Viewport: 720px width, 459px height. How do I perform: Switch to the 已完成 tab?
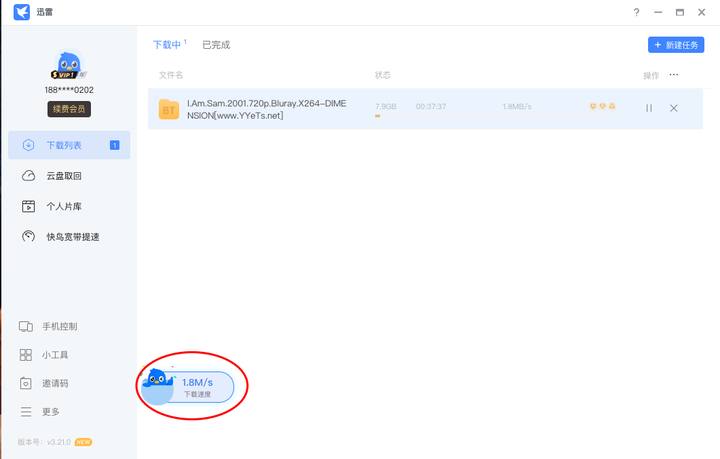pyautogui.click(x=216, y=45)
